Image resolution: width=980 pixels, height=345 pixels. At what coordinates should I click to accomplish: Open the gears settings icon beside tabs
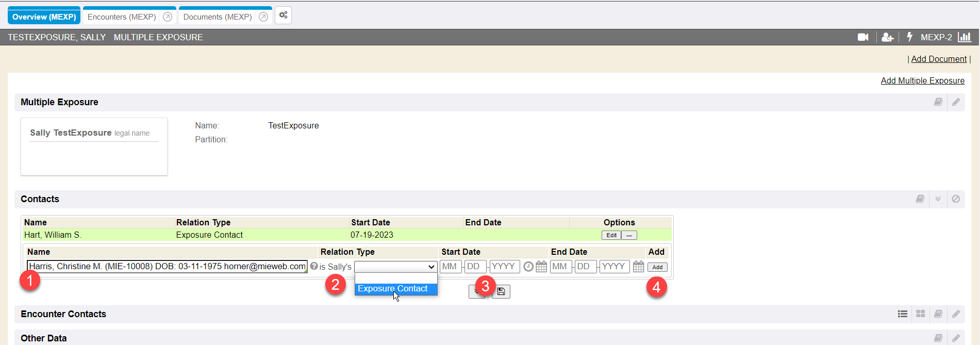(283, 15)
